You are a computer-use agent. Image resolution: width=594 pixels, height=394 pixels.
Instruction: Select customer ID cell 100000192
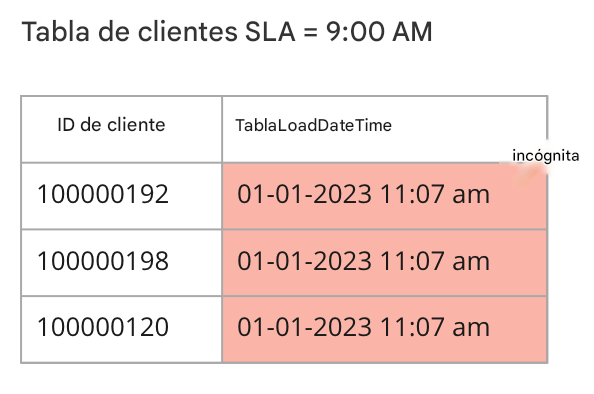tap(103, 194)
